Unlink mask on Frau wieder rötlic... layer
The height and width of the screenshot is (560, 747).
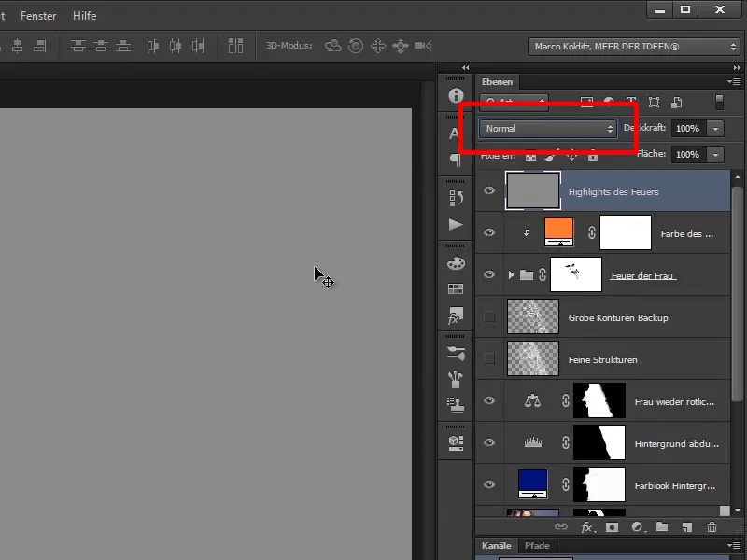click(x=565, y=400)
